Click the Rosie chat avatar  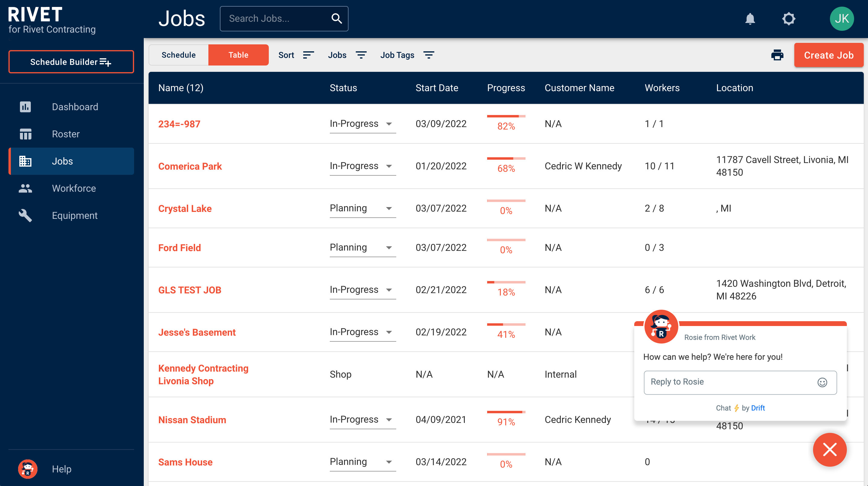tap(661, 327)
